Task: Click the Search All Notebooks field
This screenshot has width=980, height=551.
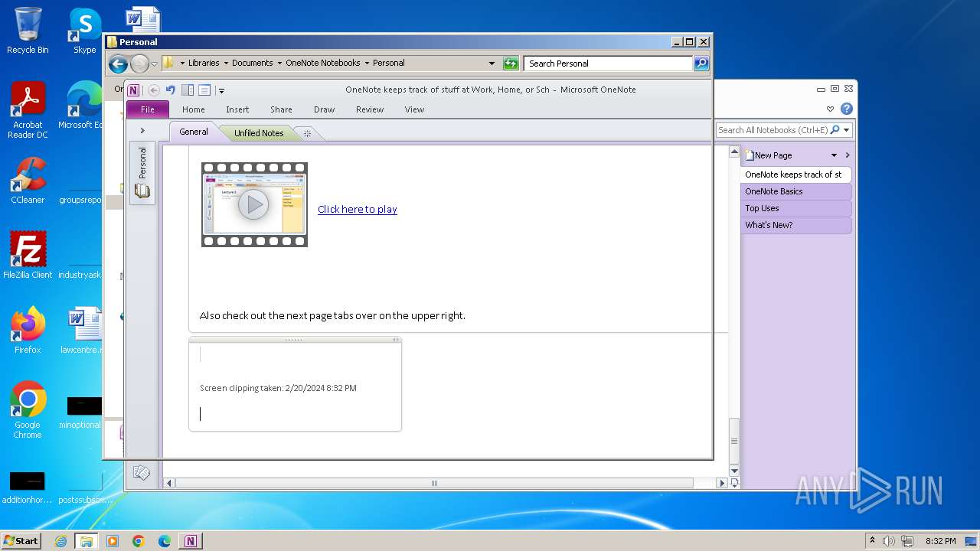Action: 773,130
